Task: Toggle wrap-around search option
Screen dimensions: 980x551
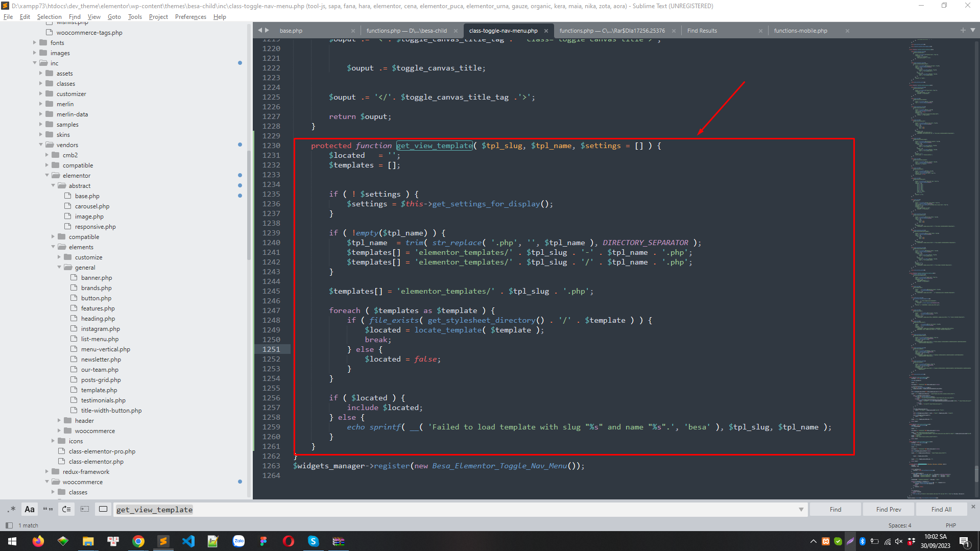Action: click(66, 509)
